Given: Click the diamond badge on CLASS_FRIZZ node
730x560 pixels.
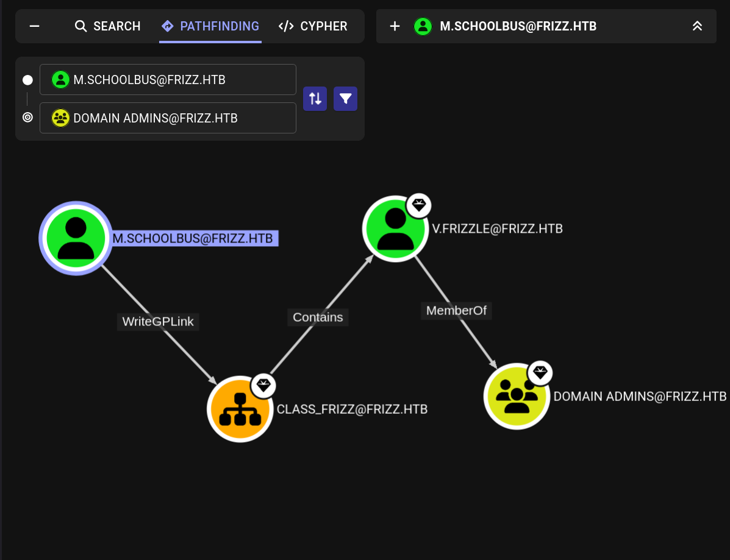Looking at the screenshot, I should pos(263,385).
